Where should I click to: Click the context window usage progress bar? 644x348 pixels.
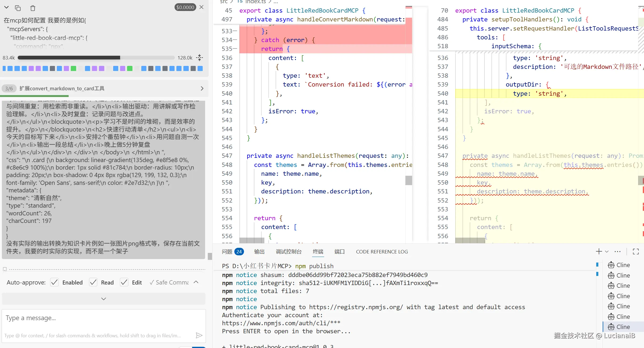pyautogui.click(x=96, y=58)
